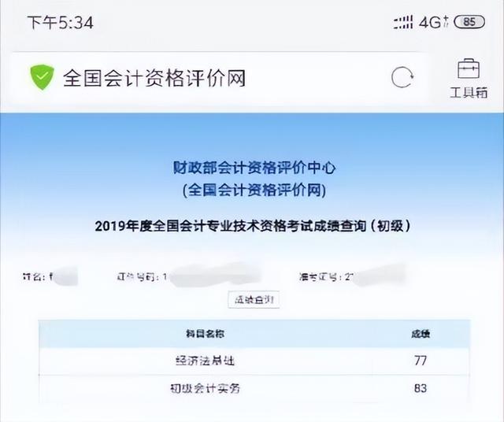
Task: Click the 科目名称 column header
Action: tap(205, 334)
